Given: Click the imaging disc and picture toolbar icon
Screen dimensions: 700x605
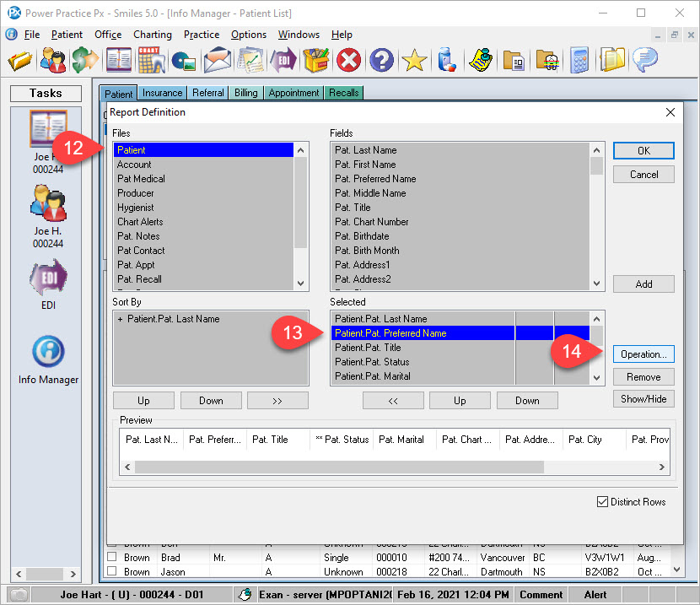Looking at the screenshot, I should click(184, 62).
